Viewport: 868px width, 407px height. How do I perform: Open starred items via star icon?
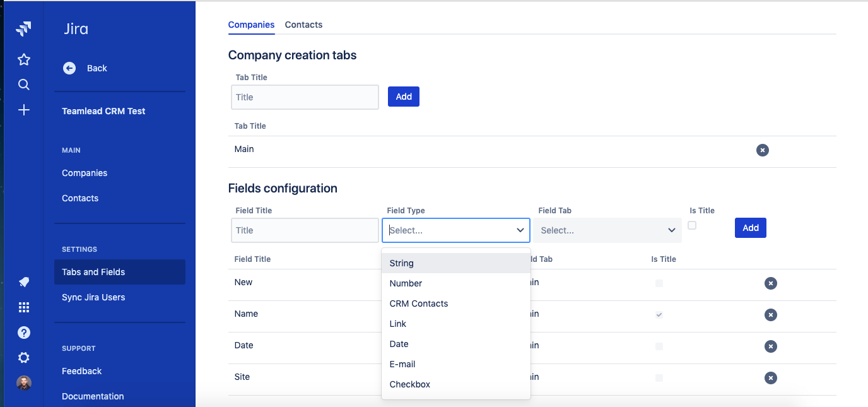pos(24,59)
